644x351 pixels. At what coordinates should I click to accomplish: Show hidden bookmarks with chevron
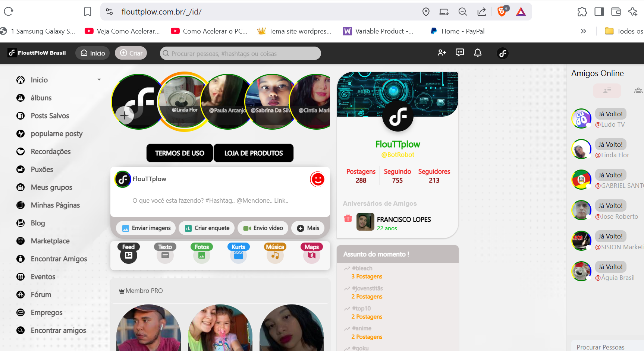584,31
